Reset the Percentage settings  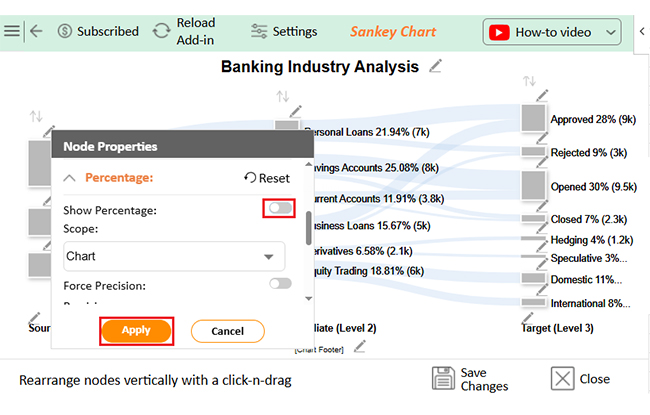coord(267,178)
